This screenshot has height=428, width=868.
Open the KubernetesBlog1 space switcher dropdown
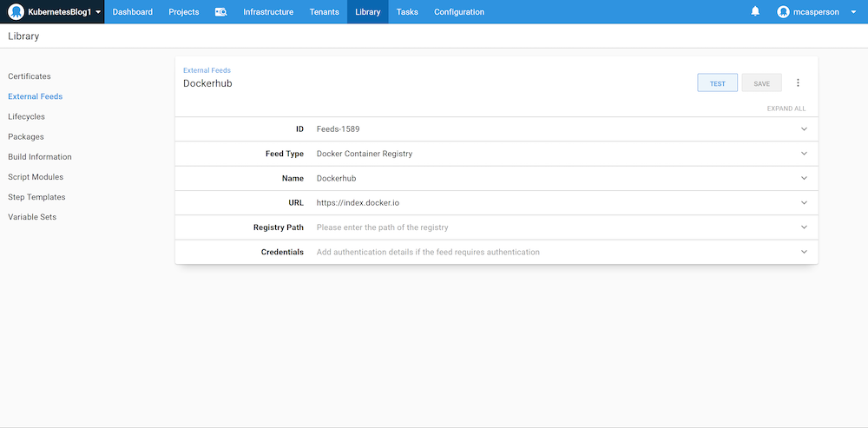pyautogui.click(x=98, y=12)
